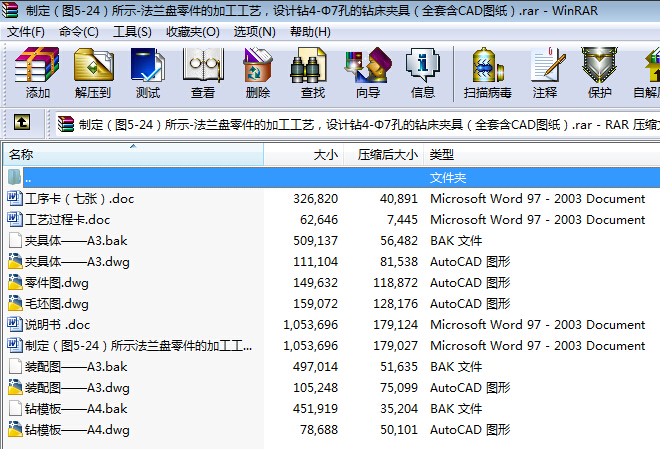Click Word icon of 工艺过程卡.doc
660x449 pixels.
click(15, 219)
